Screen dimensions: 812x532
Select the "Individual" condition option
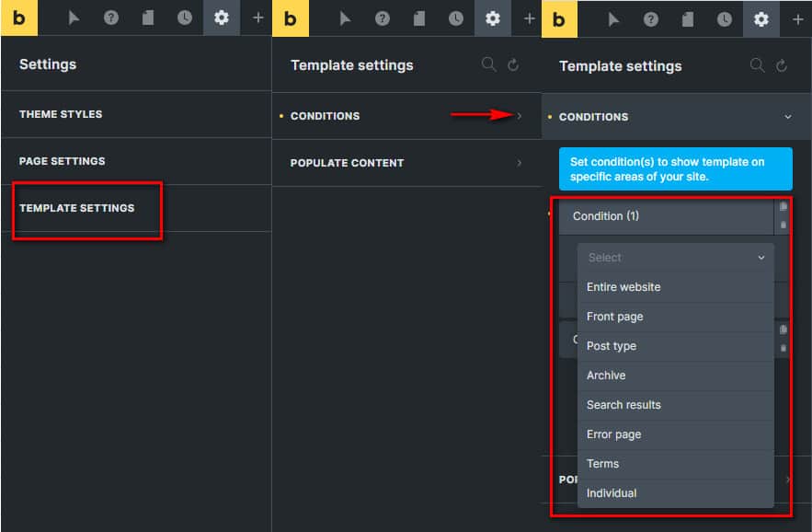(x=612, y=493)
